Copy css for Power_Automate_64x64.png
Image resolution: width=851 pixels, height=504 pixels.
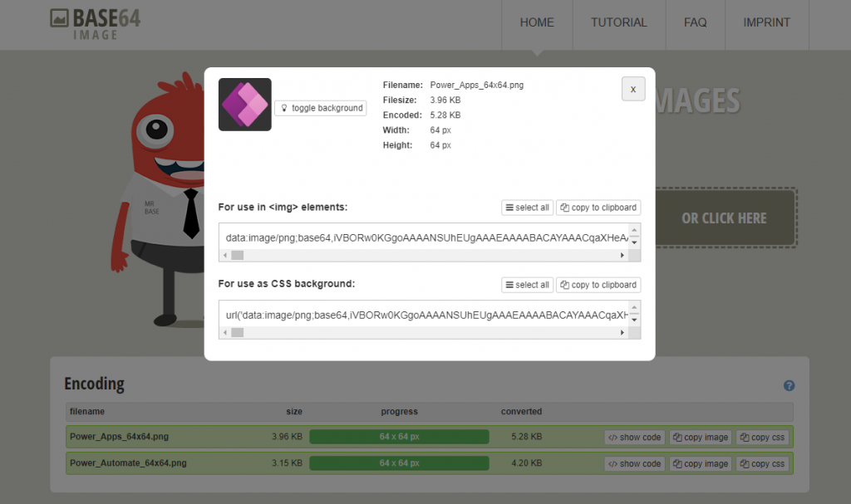coord(762,463)
